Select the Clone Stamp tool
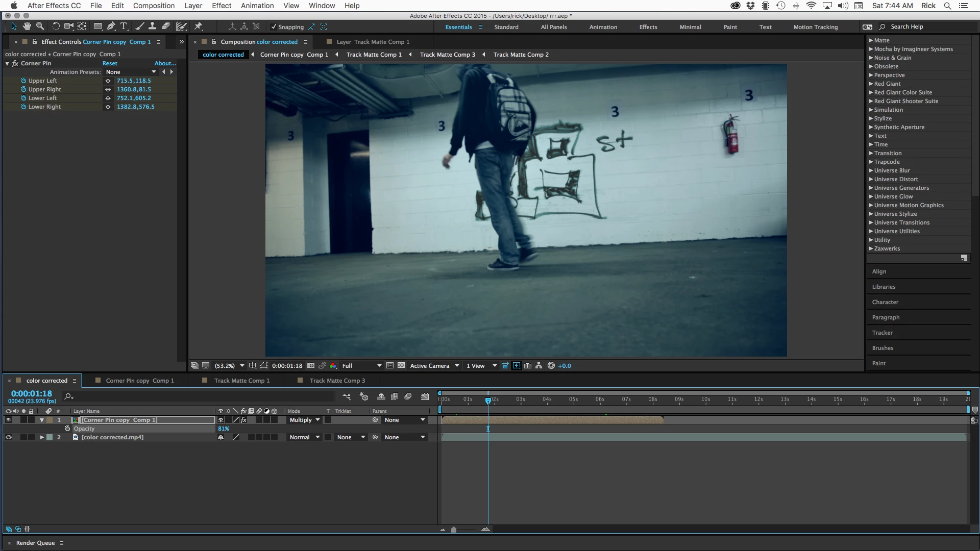 (x=152, y=27)
